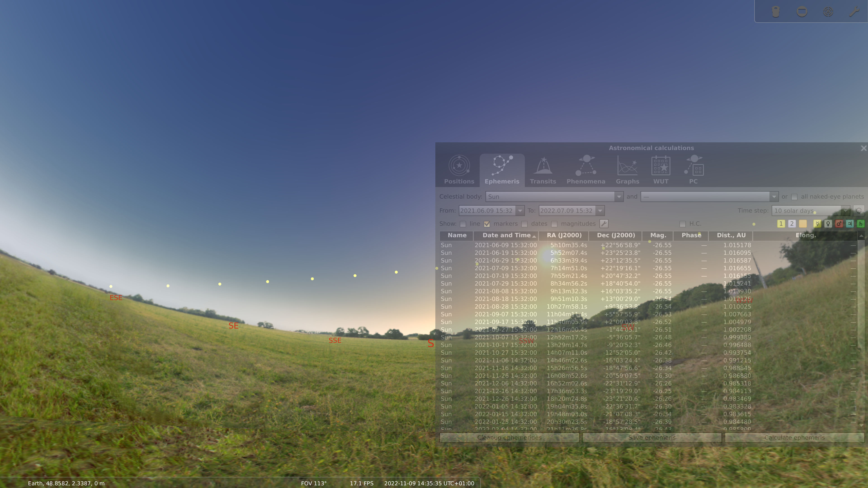Image resolution: width=868 pixels, height=488 pixels.
Task: Click the To date field 2022.07.09 15:32
Action: click(x=567, y=211)
